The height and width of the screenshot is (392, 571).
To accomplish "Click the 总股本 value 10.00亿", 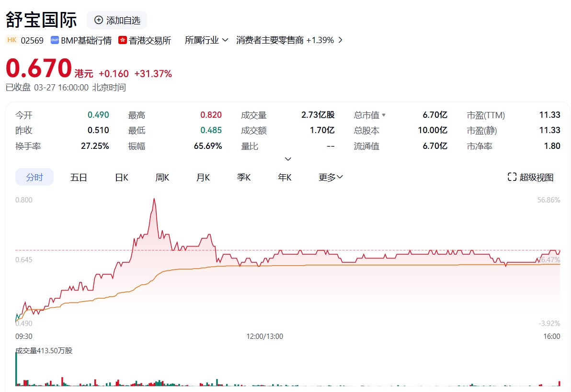I will pos(433,130).
